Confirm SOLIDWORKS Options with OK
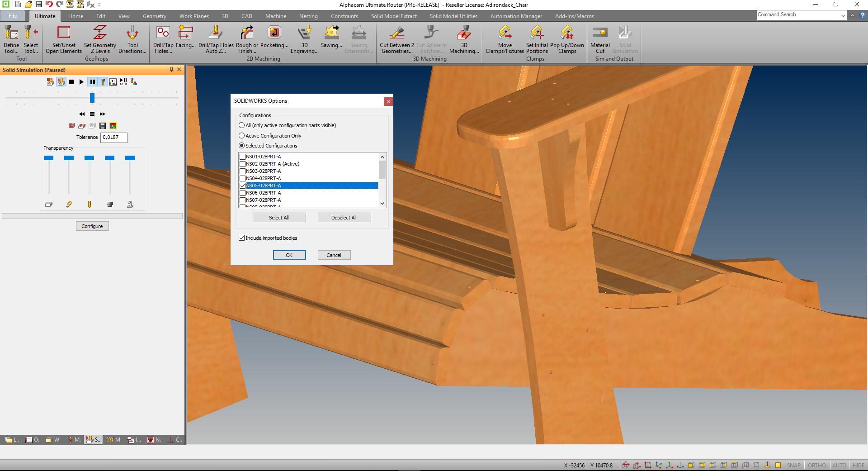Image resolution: width=868 pixels, height=471 pixels. tap(289, 255)
